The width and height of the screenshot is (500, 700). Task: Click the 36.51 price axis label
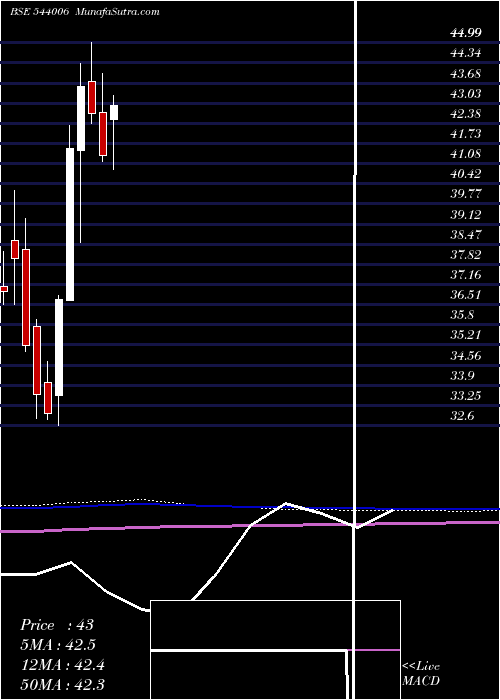[466, 295]
